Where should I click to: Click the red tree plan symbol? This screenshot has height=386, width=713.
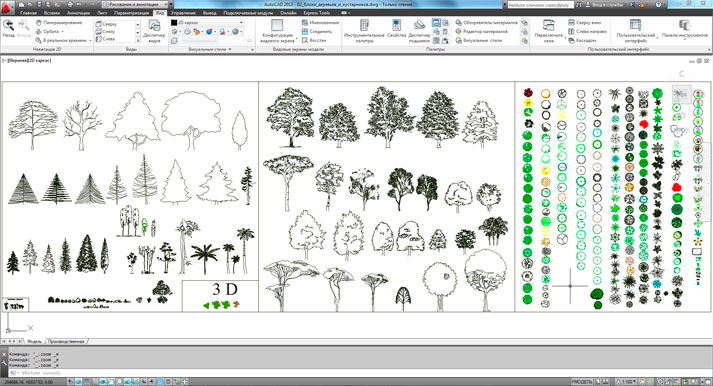tap(677, 187)
